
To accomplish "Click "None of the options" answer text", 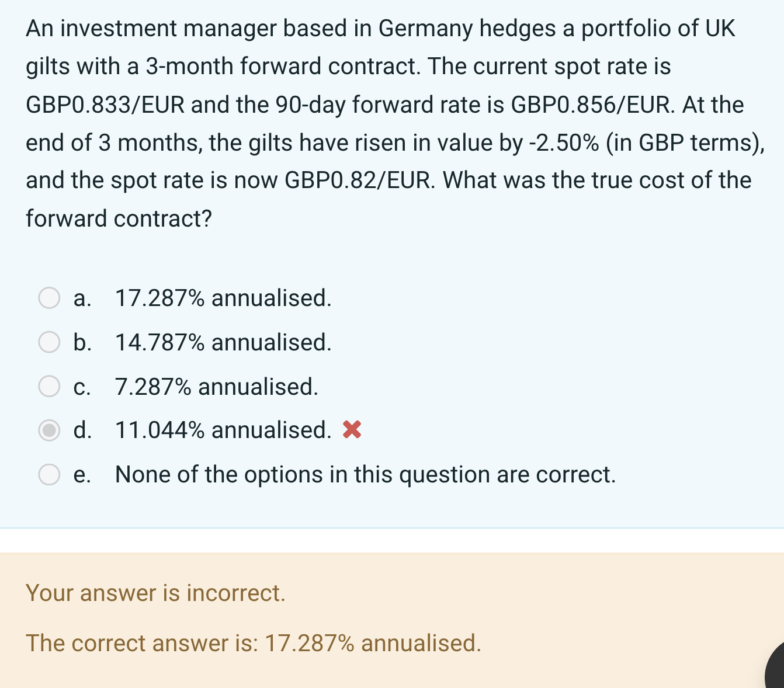I will pos(365,474).
